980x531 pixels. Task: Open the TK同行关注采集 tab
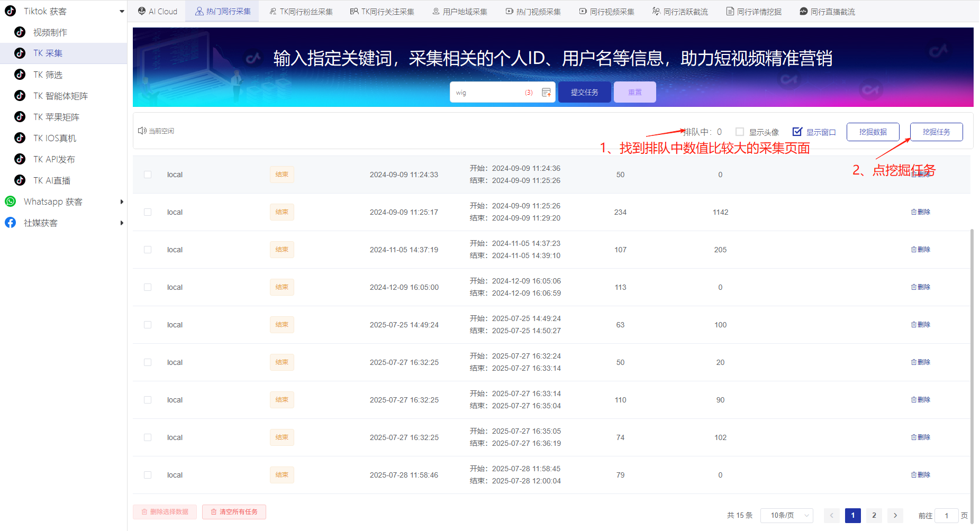[x=382, y=11]
